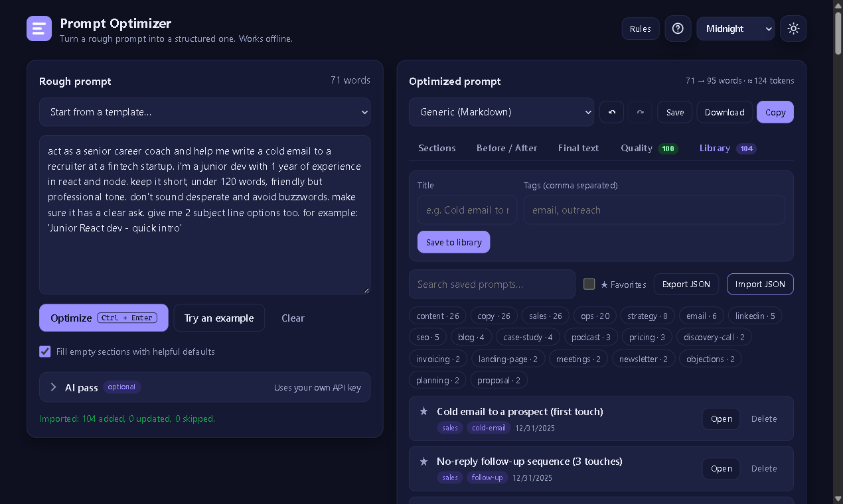Open the Start from a template dropdown
This screenshot has height=504, width=843.
[204, 112]
